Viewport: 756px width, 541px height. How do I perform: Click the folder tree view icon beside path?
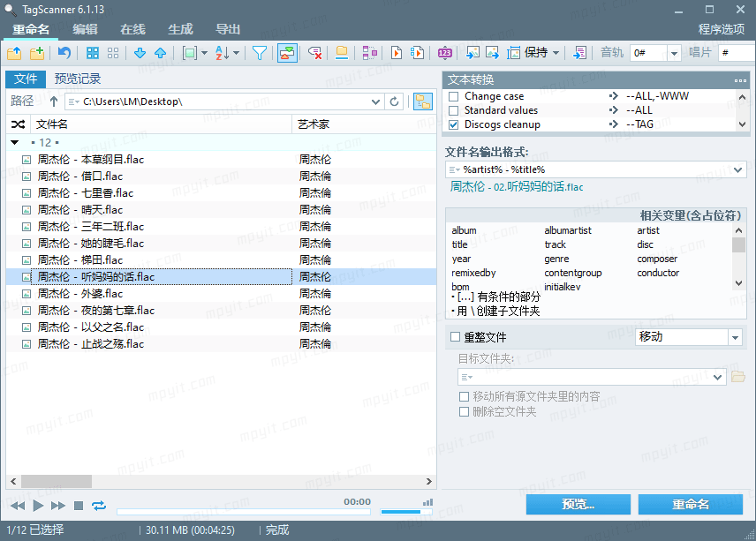click(423, 101)
